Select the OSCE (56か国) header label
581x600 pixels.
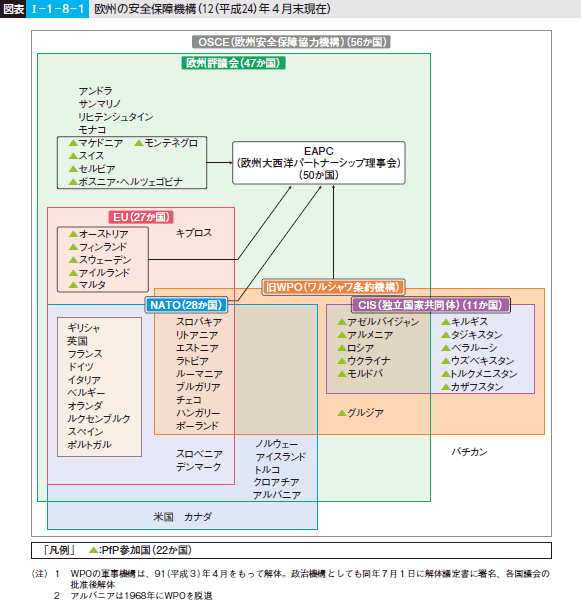291,42
